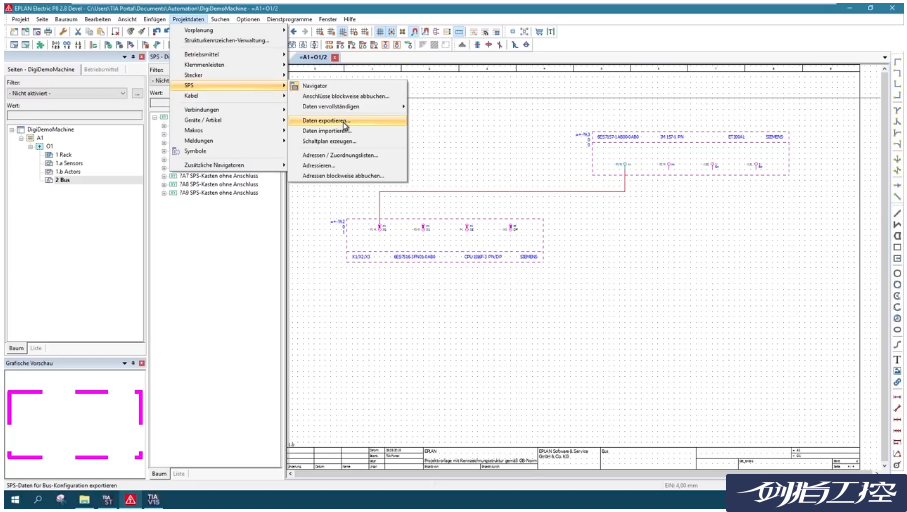Click the Navigator icon in SPS submenu
907x512 pixels.
(x=295, y=86)
